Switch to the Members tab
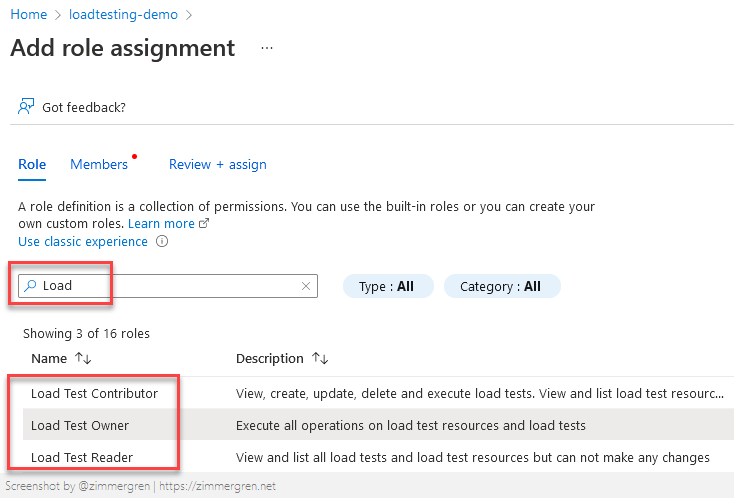Screen dimensions: 734x498 pyautogui.click(x=99, y=164)
